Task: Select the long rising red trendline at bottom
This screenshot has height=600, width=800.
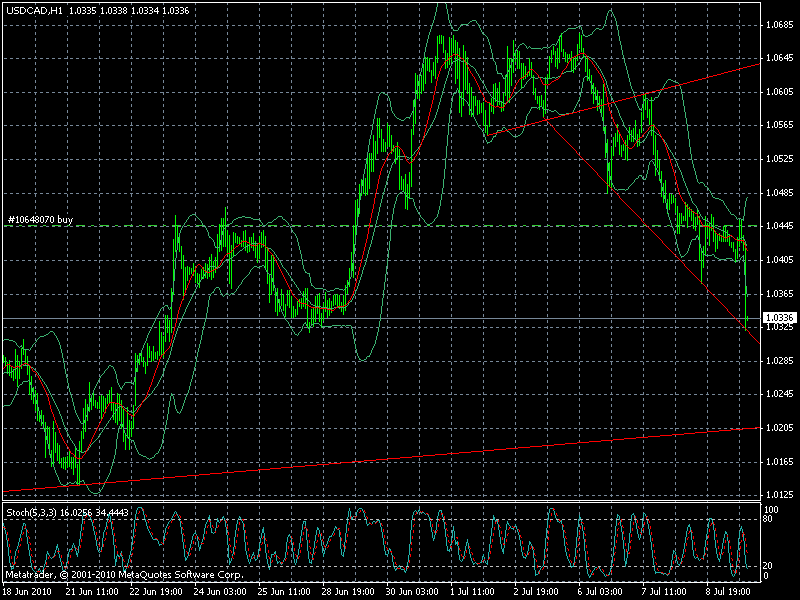Action: click(382, 460)
